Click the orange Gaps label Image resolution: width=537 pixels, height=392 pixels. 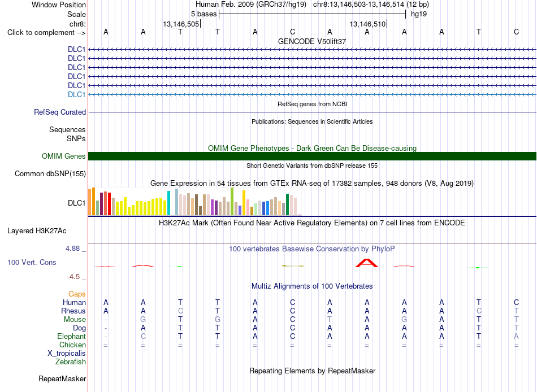pyautogui.click(x=77, y=294)
